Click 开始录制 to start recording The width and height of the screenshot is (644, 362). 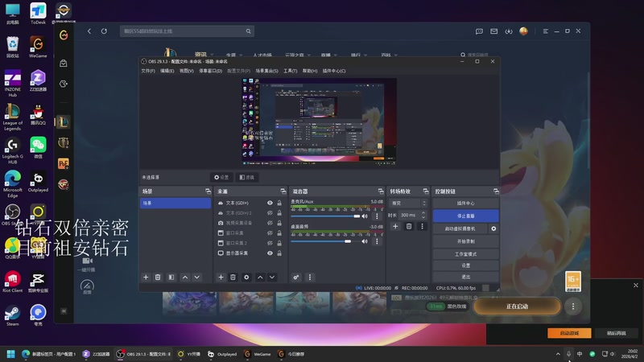[466, 241]
